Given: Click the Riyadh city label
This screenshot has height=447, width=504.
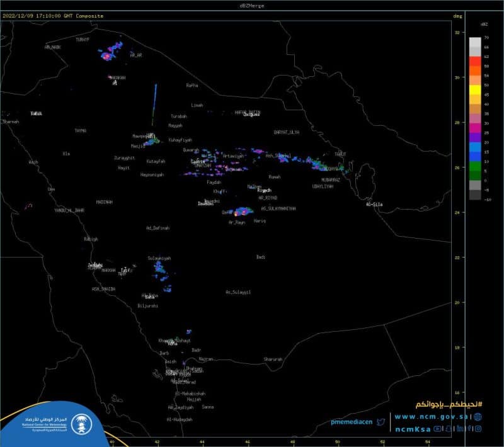Looking at the screenshot, I should point(264,190).
